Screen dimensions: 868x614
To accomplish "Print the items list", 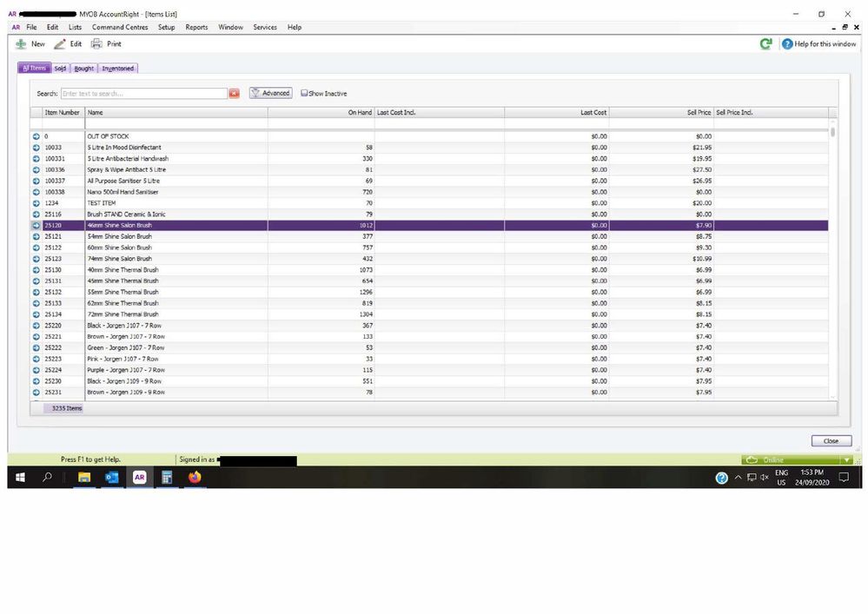I will [x=97, y=43].
